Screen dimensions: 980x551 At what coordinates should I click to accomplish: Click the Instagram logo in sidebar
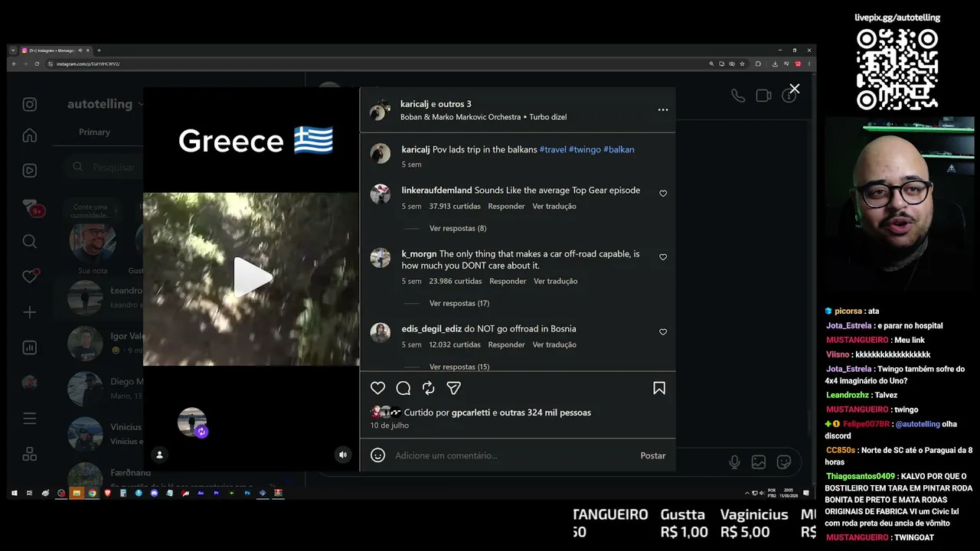coord(29,105)
